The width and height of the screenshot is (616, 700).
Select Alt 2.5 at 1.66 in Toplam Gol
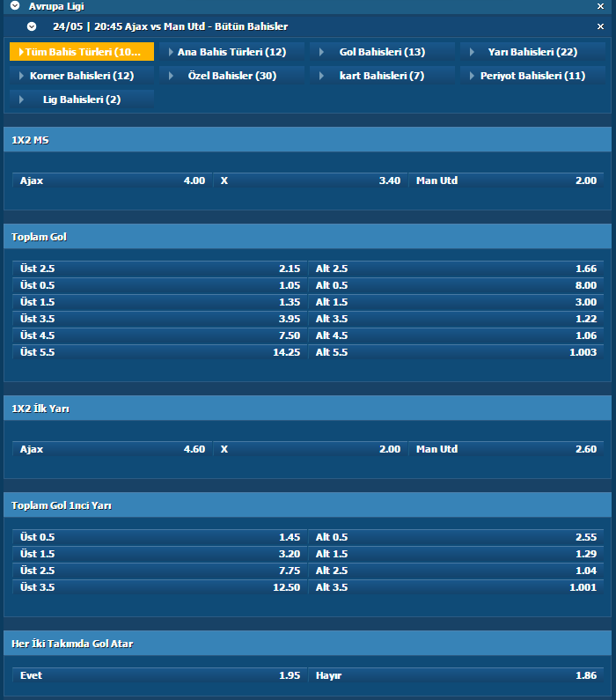pyautogui.click(x=456, y=269)
